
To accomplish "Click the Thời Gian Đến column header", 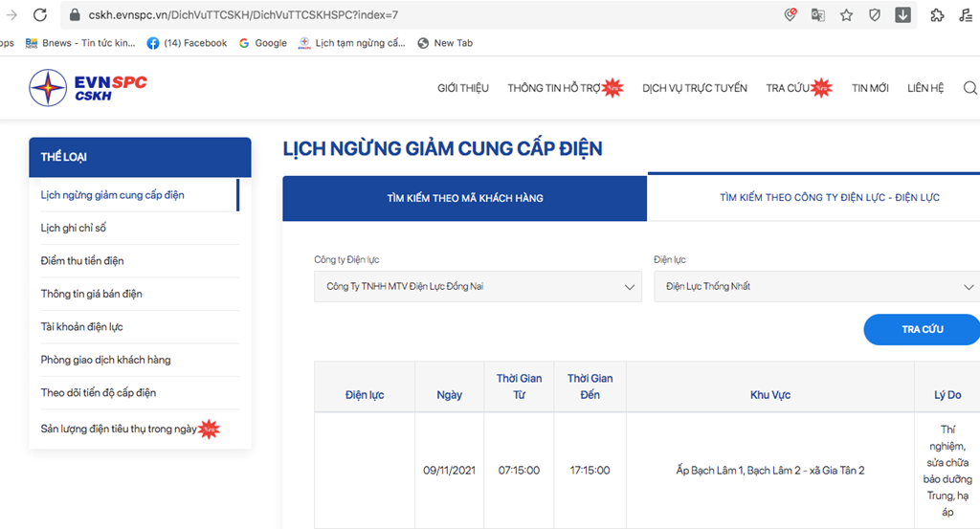I will (590, 386).
